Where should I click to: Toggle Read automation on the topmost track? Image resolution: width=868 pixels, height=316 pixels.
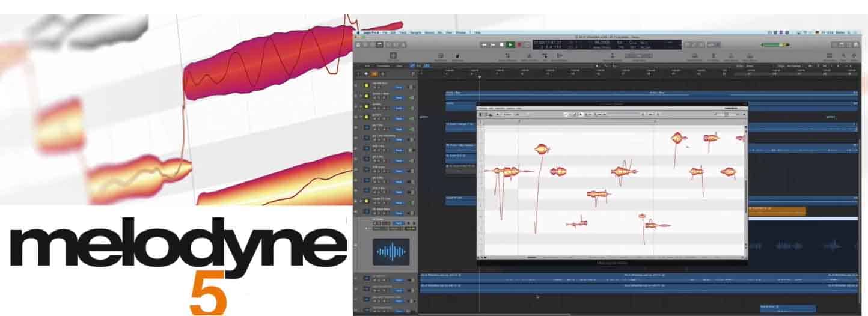pos(399,87)
